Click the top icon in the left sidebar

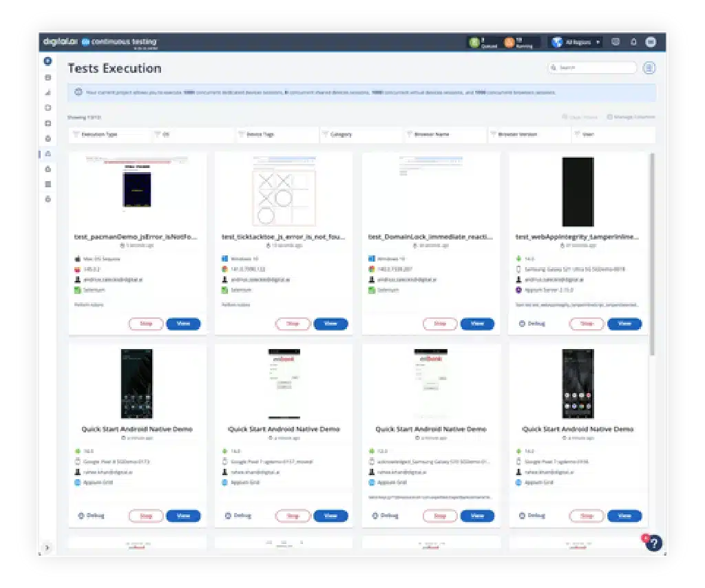click(x=48, y=61)
